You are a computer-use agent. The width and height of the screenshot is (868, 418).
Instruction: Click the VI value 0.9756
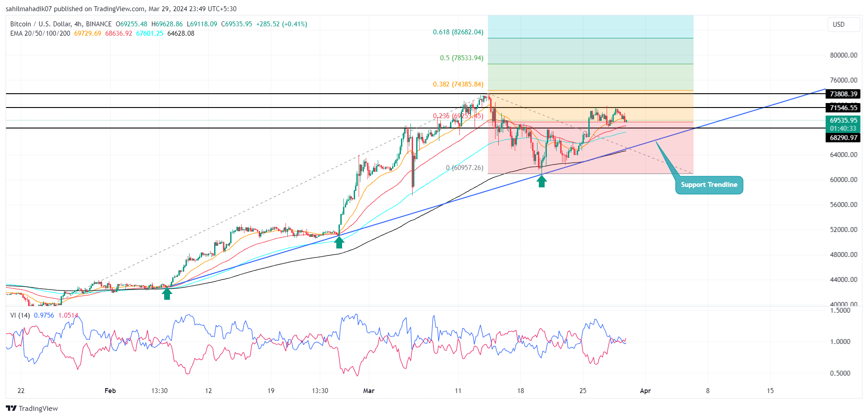click(44, 315)
